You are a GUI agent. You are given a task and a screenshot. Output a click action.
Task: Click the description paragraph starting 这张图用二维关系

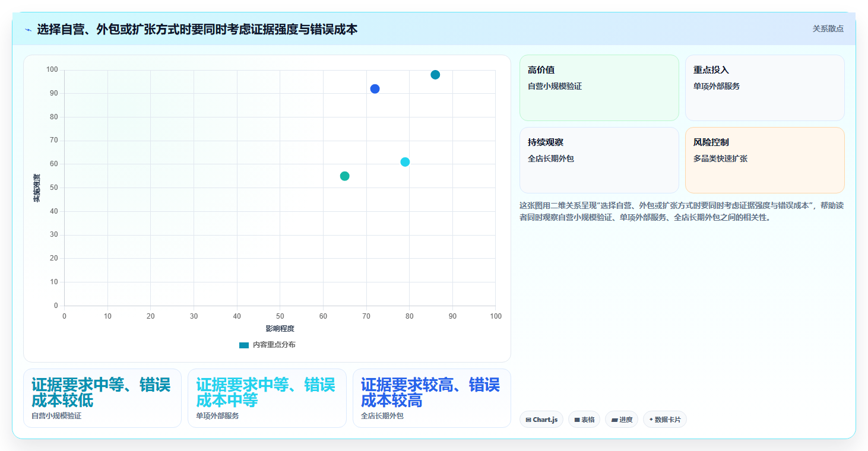tap(682, 211)
